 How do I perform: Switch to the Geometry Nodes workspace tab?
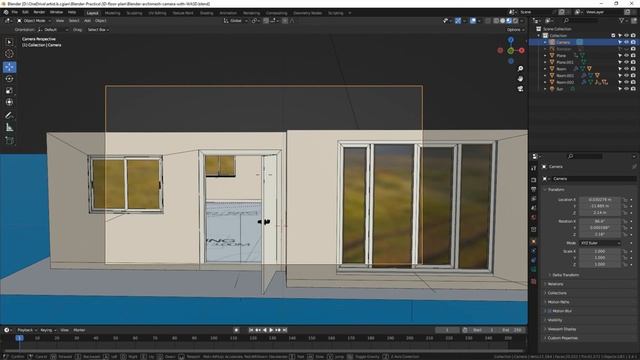tap(307, 13)
